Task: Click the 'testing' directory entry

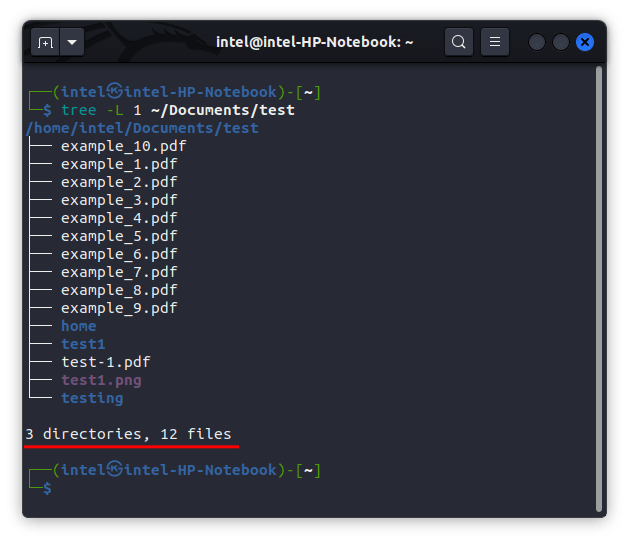Action: coord(92,398)
